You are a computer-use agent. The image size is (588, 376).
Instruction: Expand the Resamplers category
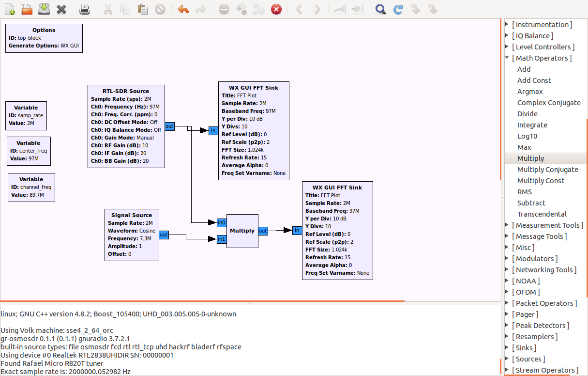point(507,337)
